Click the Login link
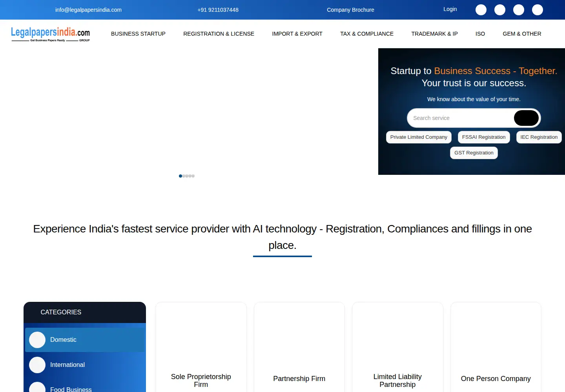The height and width of the screenshot is (392, 565). pyautogui.click(x=450, y=9)
